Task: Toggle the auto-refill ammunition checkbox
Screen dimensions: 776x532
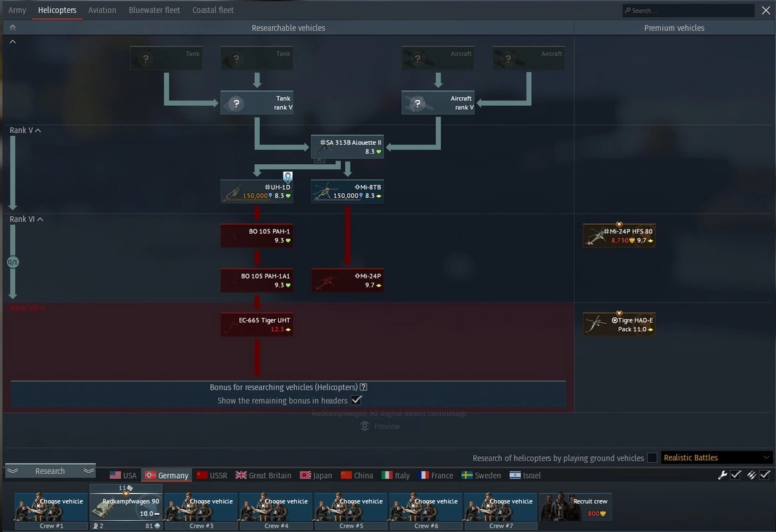Action: (x=765, y=475)
